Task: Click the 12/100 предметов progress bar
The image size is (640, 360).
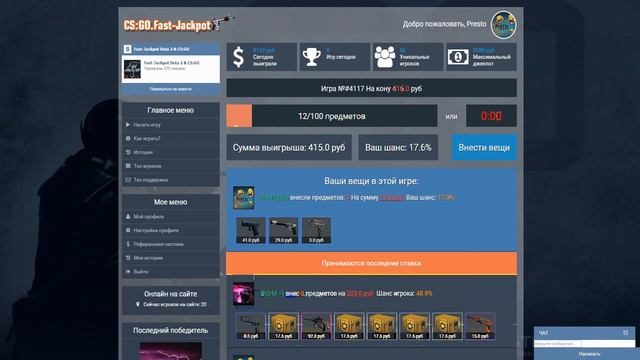Action: point(332,116)
